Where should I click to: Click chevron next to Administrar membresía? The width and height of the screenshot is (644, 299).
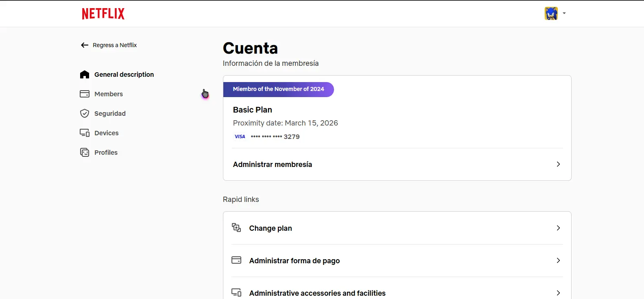pos(558,164)
